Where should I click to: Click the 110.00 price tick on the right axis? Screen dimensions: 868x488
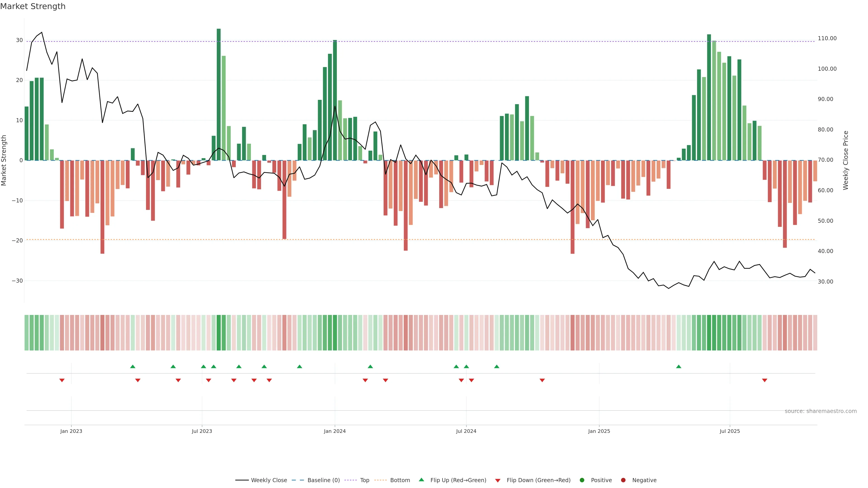(827, 38)
